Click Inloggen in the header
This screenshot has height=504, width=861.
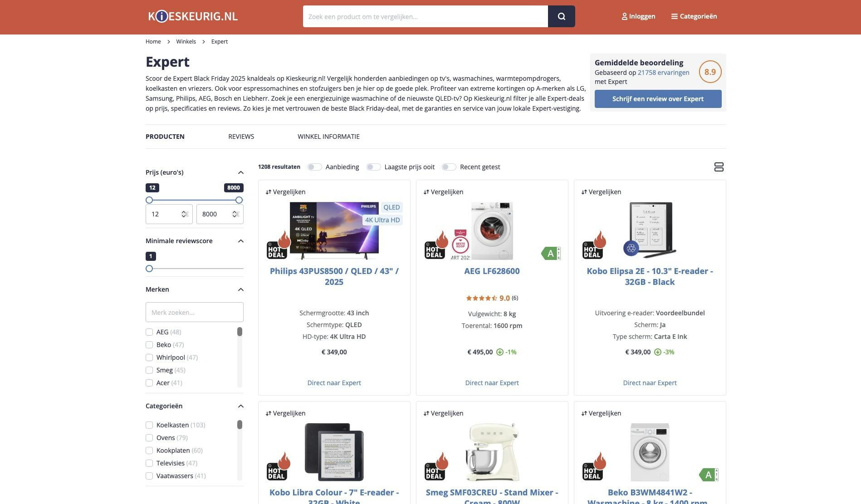tap(638, 16)
